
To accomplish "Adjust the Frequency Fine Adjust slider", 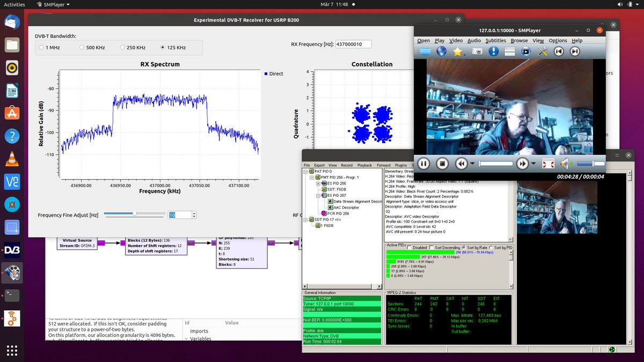I will [x=134, y=214].
